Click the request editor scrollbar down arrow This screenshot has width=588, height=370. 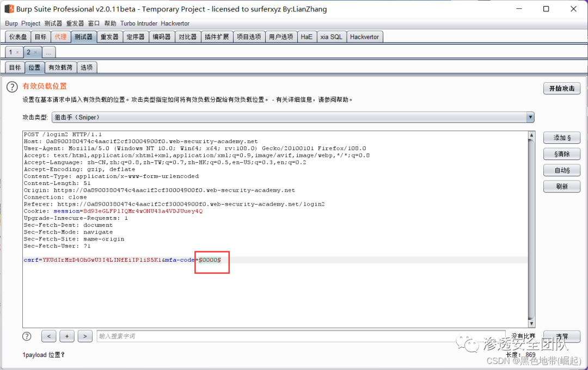coord(531,324)
